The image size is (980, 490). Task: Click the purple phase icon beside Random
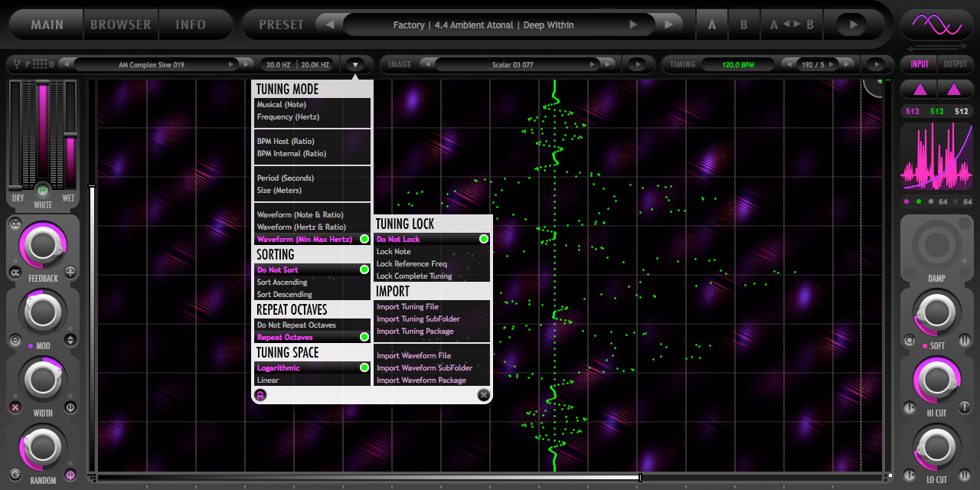[70, 475]
